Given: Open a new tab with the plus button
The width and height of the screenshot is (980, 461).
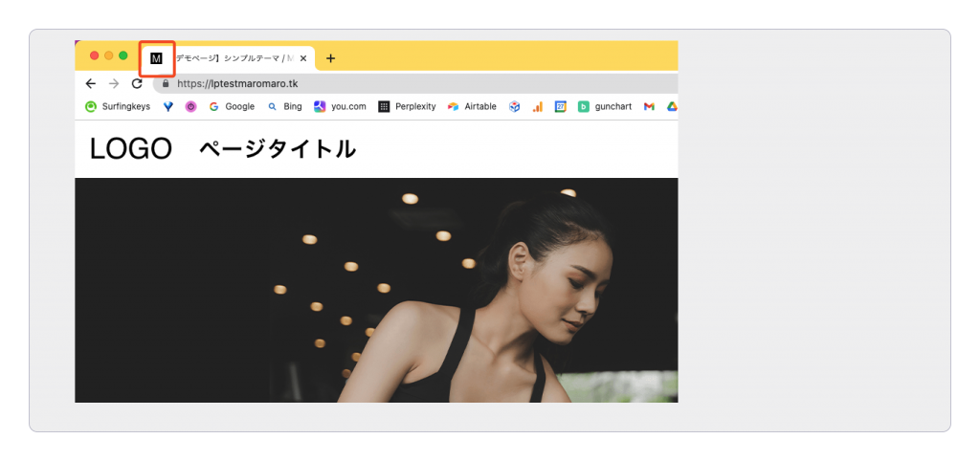Looking at the screenshot, I should 330,58.
